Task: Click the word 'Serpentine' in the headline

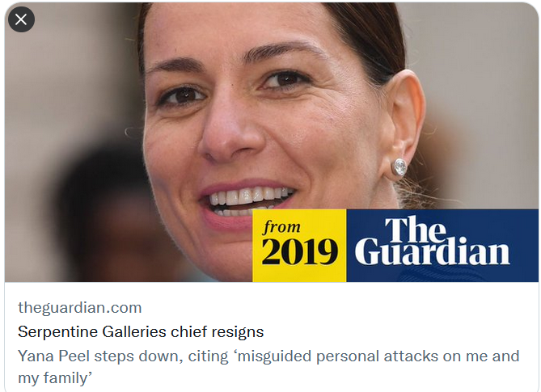Action: [58, 332]
